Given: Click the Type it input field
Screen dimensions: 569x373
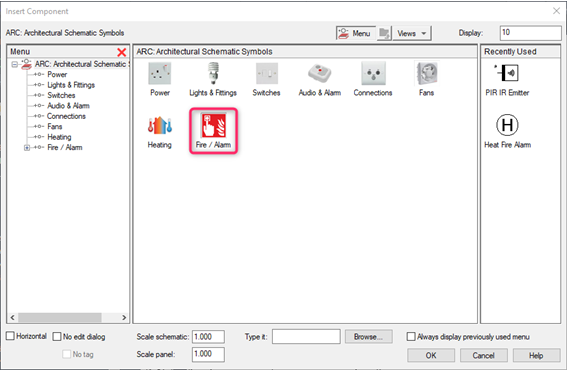Looking at the screenshot, I should click(x=306, y=337).
